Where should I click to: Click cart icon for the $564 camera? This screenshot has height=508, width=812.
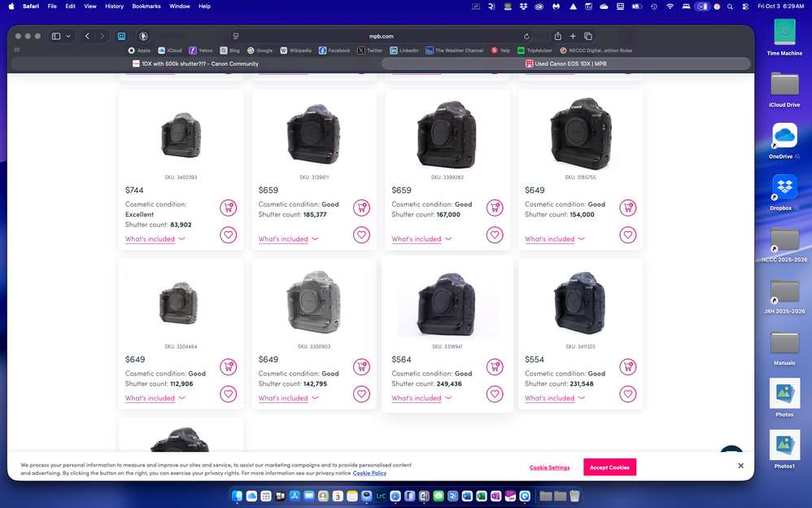coord(495,367)
